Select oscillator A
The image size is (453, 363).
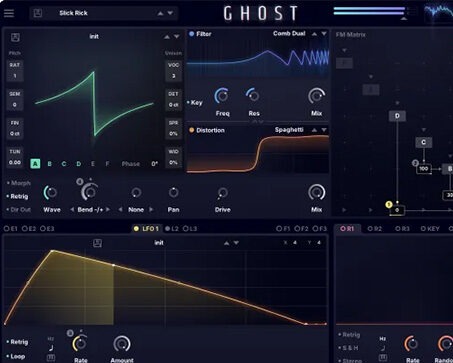35,164
